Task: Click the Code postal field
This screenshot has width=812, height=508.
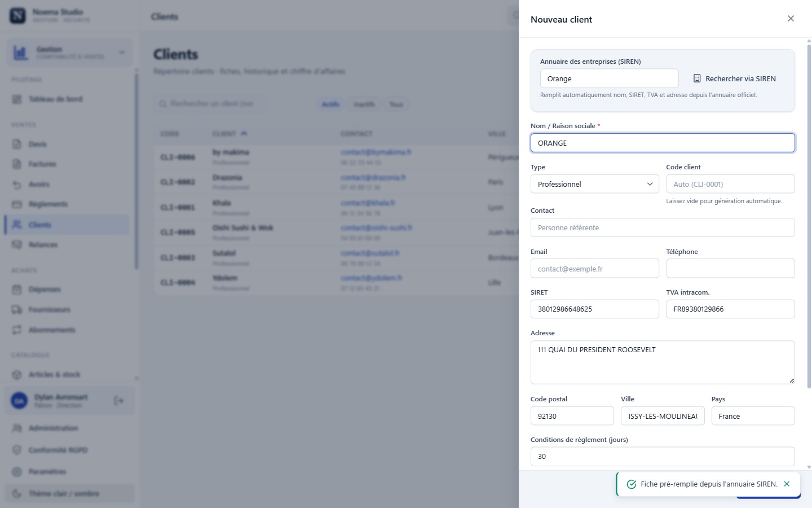Action: (572, 416)
